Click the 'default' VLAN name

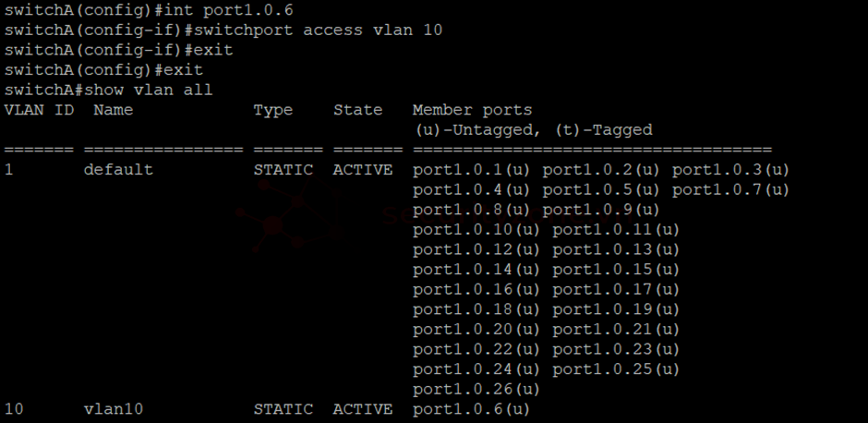point(118,169)
